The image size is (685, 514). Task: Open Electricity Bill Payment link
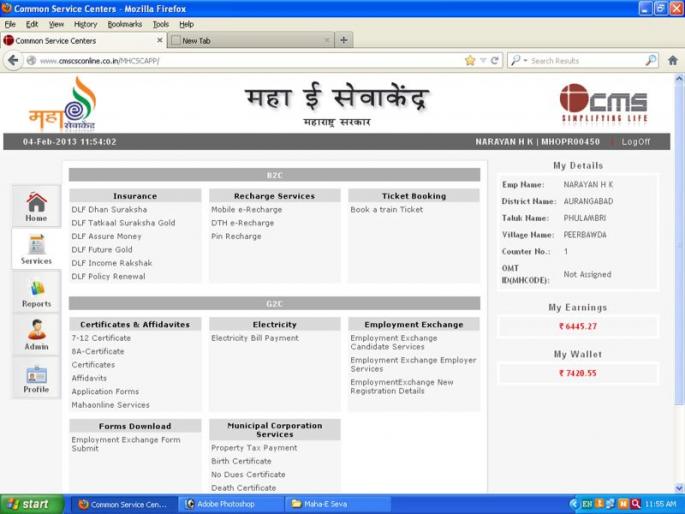[x=254, y=338]
